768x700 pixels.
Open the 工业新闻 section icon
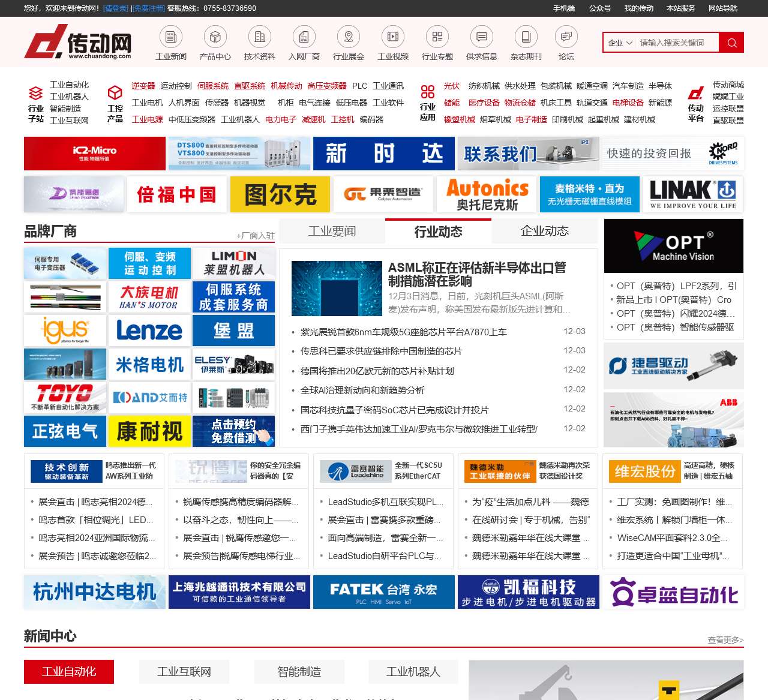pyautogui.click(x=170, y=37)
